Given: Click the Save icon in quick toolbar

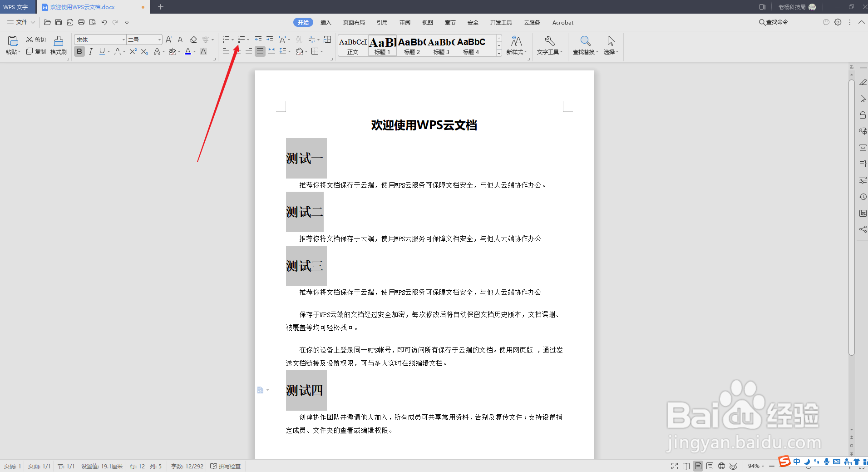Looking at the screenshot, I should tap(59, 22).
